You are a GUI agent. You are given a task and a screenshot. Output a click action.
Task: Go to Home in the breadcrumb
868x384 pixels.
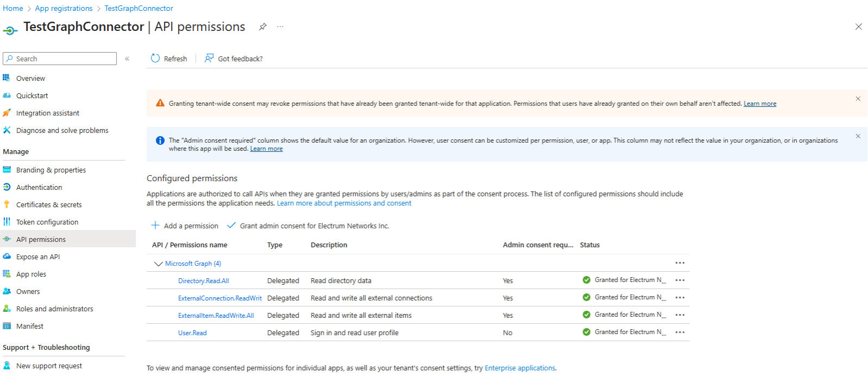click(x=13, y=8)
